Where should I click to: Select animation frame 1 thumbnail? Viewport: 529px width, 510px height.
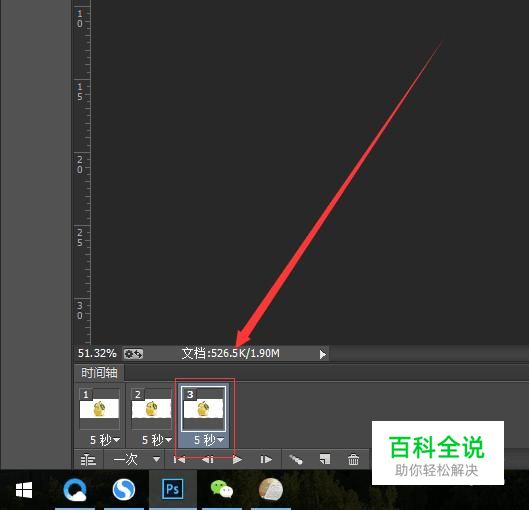coord(99,409)
